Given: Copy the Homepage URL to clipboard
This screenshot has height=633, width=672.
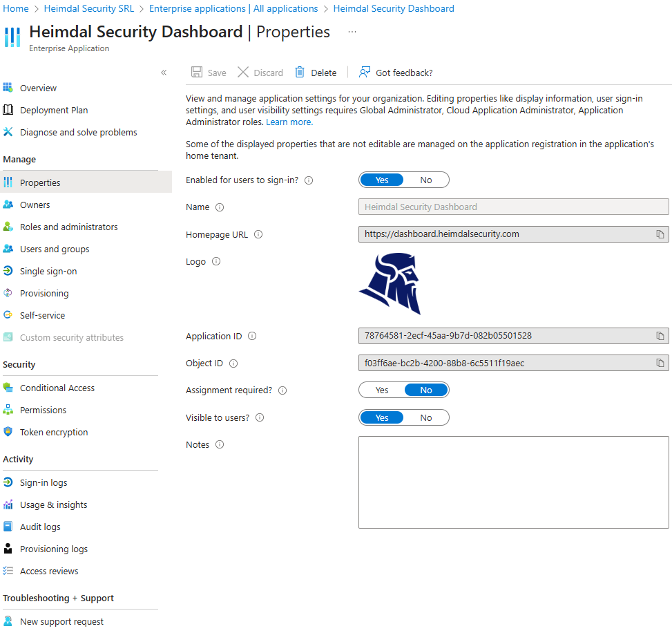Looking at the screenshot, I should [x=660, y=234].
